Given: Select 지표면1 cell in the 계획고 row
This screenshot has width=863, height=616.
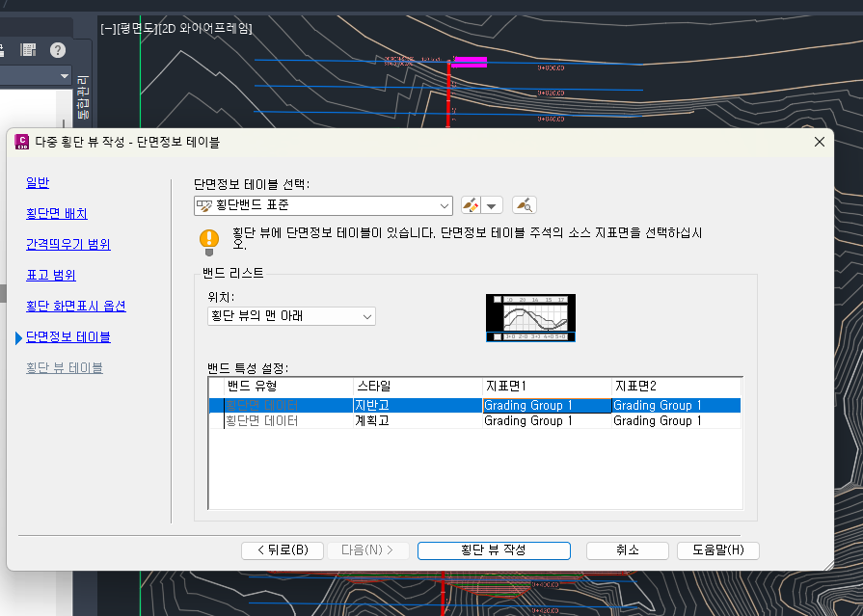Looking at the screenshot, I should click(x=546, y=421).
